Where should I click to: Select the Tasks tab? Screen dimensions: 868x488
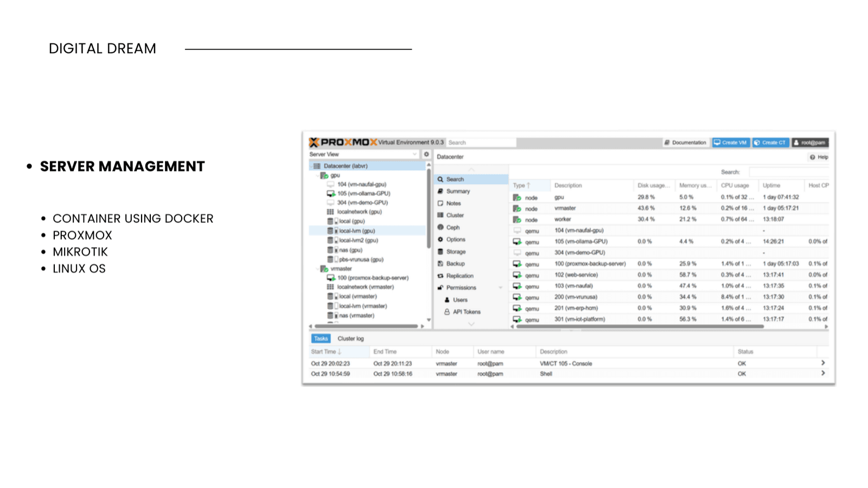(x=321, y=339)
